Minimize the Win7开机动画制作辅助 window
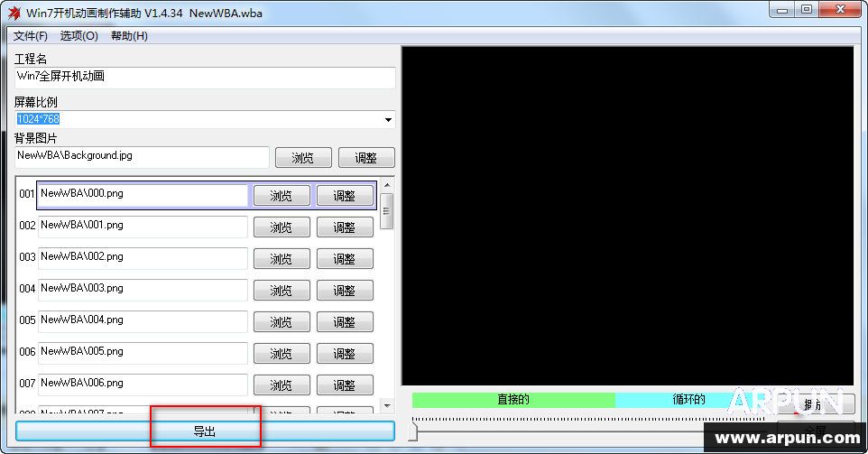 782,9
